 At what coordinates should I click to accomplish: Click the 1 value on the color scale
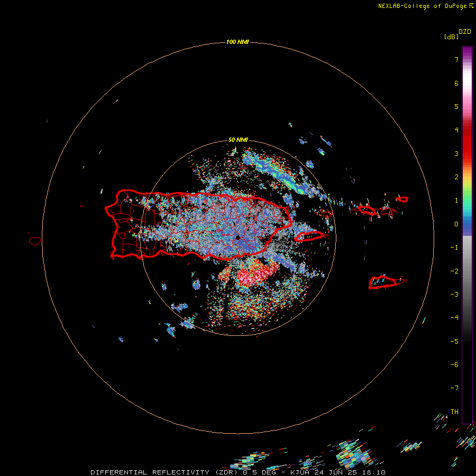456,200
